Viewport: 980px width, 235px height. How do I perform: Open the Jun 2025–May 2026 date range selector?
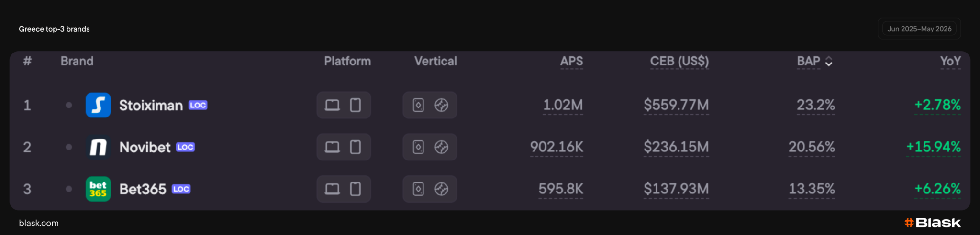(x=919, y=29)
